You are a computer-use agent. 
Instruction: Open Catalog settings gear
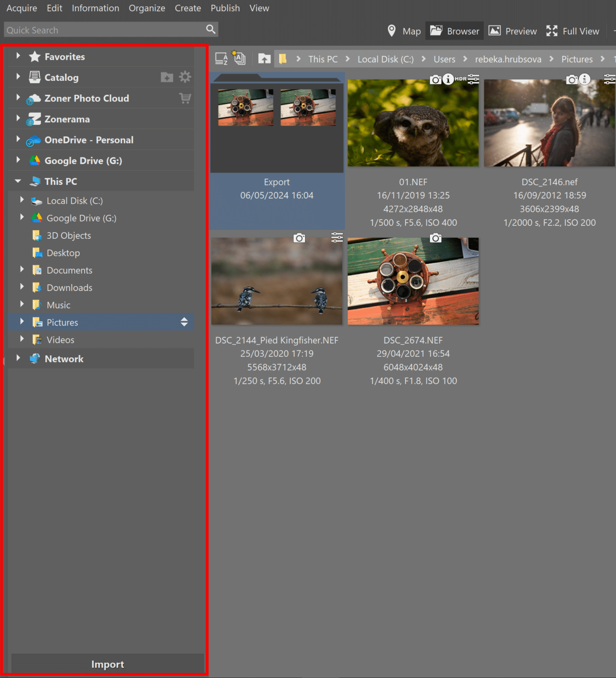click(x=185, y=77)
